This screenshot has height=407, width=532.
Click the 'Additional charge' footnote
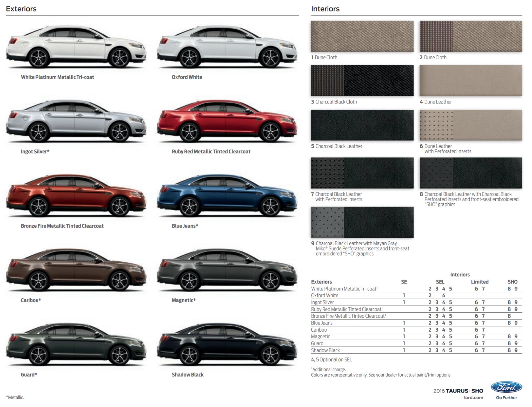tap(328, 370)
